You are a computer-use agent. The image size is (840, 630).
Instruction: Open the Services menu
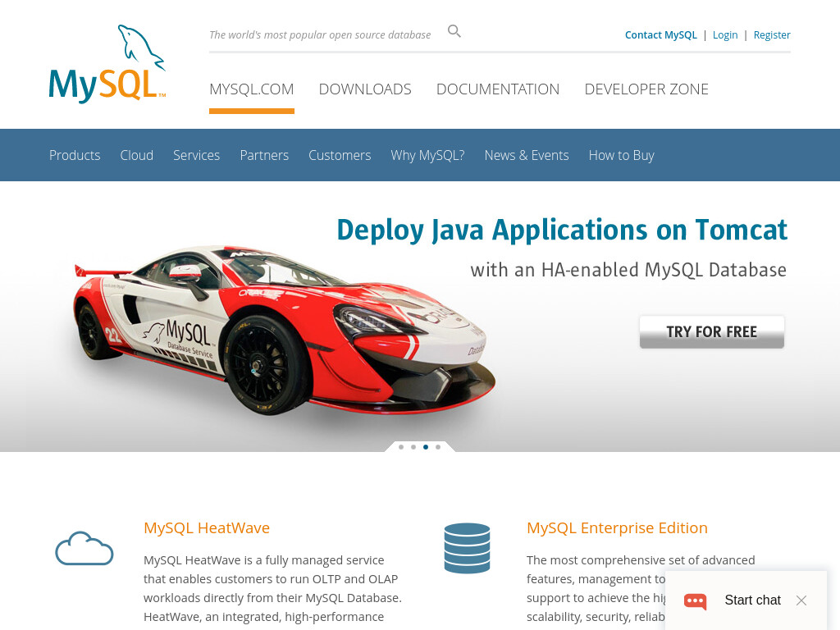point(196,155)
